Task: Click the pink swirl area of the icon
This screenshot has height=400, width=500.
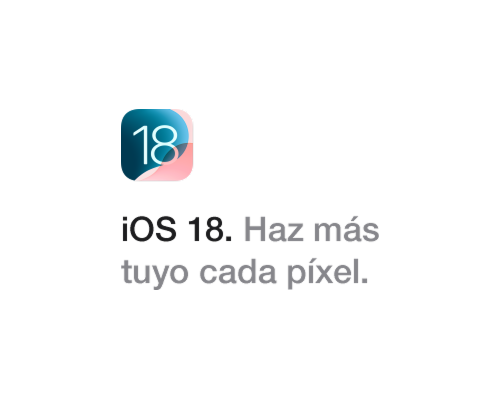Action: point(180,163)
